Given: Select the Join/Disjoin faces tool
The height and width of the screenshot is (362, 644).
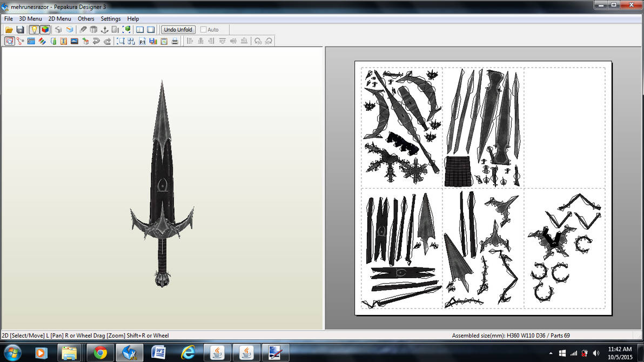Looking at the screenshot, I should tap(20, 41).
